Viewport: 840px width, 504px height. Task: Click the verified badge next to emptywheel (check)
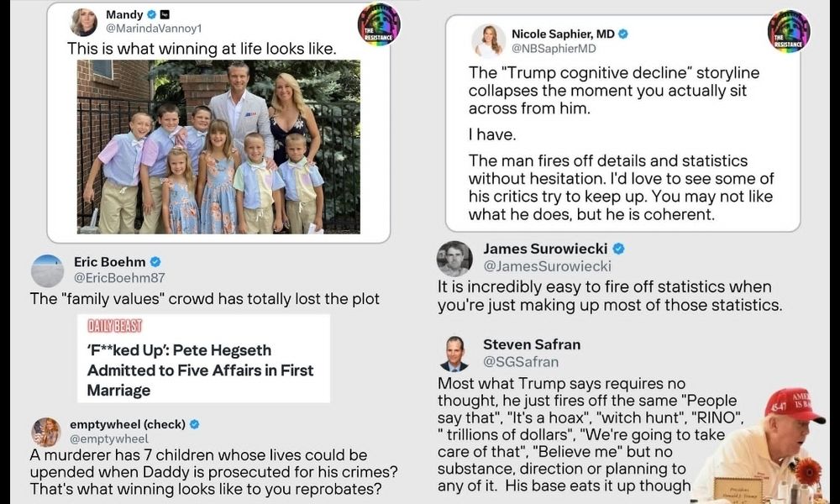click(x=195, y=425)
